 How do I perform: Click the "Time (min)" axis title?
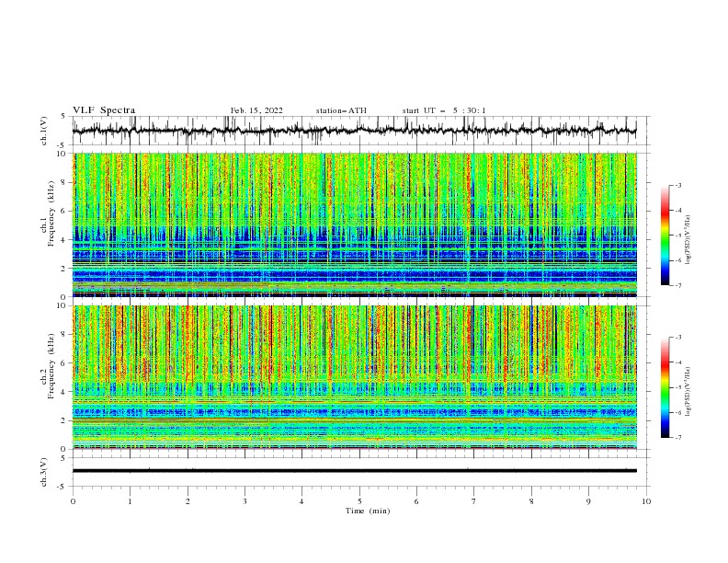tap(368, 511)
